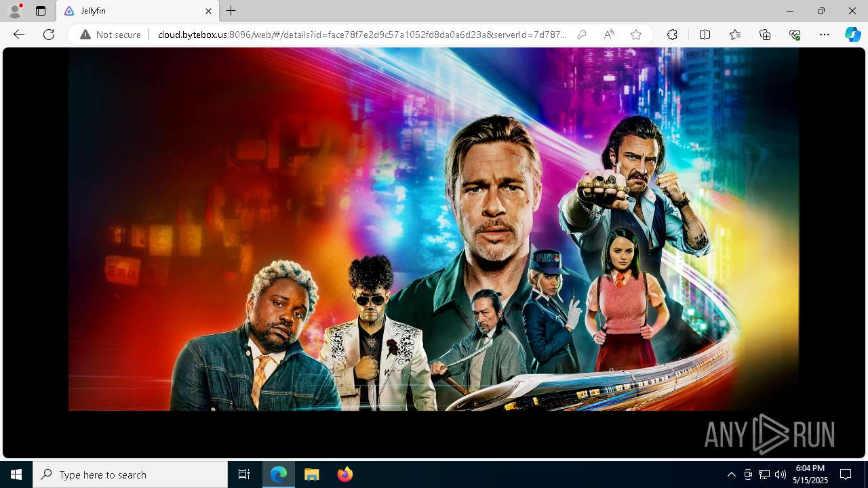Open Browser essentials
Image resolution: width=868 pixels, height=488 pixels.
(x=795, y=35)
